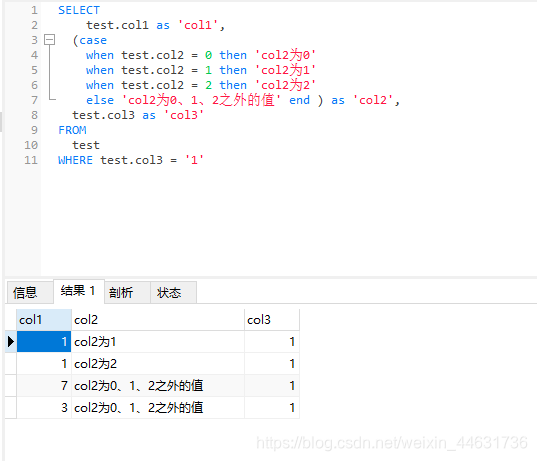
Task: Click the 'end' keyword on line 7
Action: coord(299,100)
